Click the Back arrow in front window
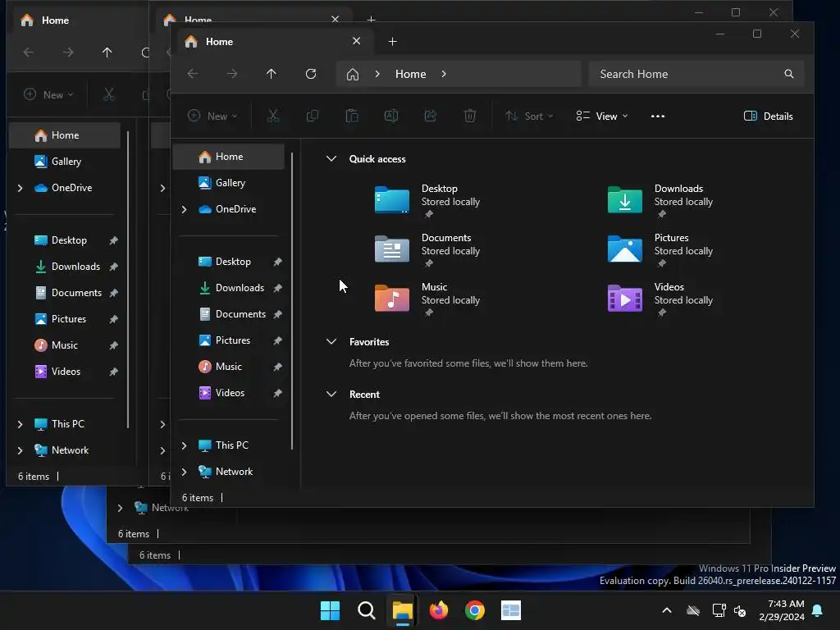This screenshot has width=840, height=630. 193,74
